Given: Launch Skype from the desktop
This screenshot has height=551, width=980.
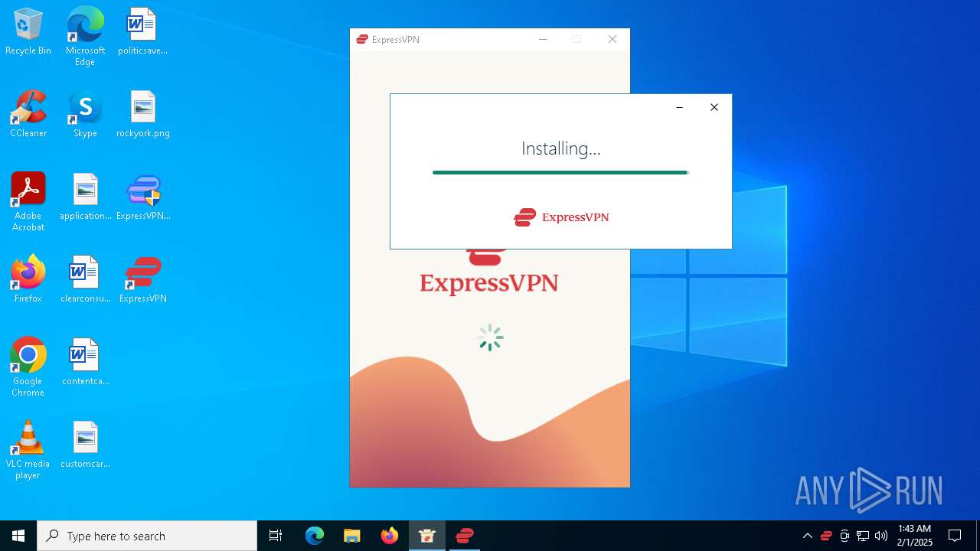Looking at the screenshot, I should pos(85,114).
